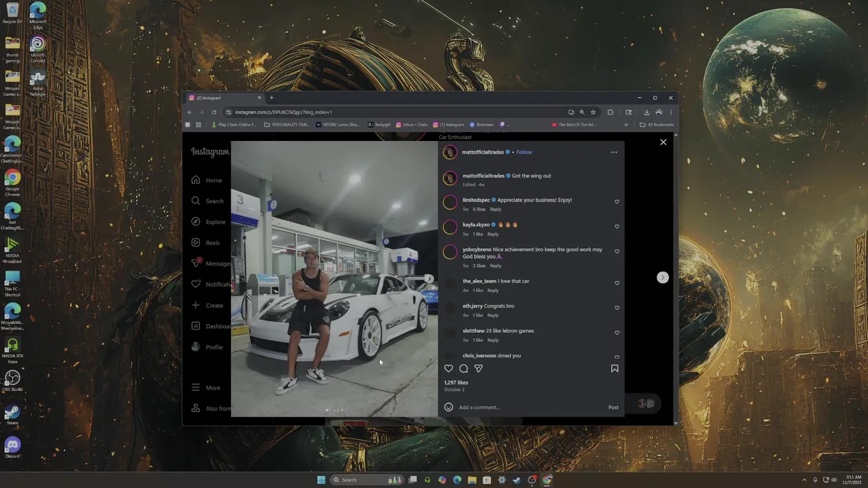This screenshot has height=488, width=868.
Task: Open the Discord desktop shortcut
Action: point(12,447)
